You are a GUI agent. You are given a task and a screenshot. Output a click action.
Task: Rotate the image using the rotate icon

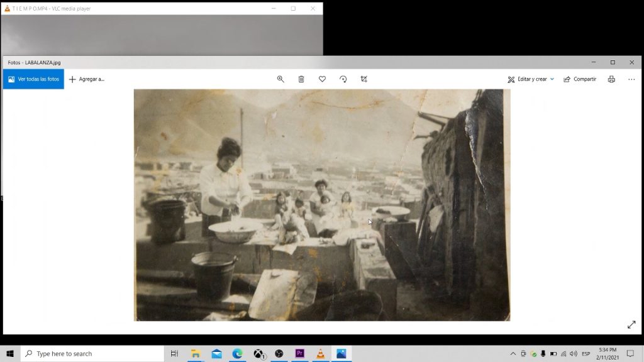343,79
